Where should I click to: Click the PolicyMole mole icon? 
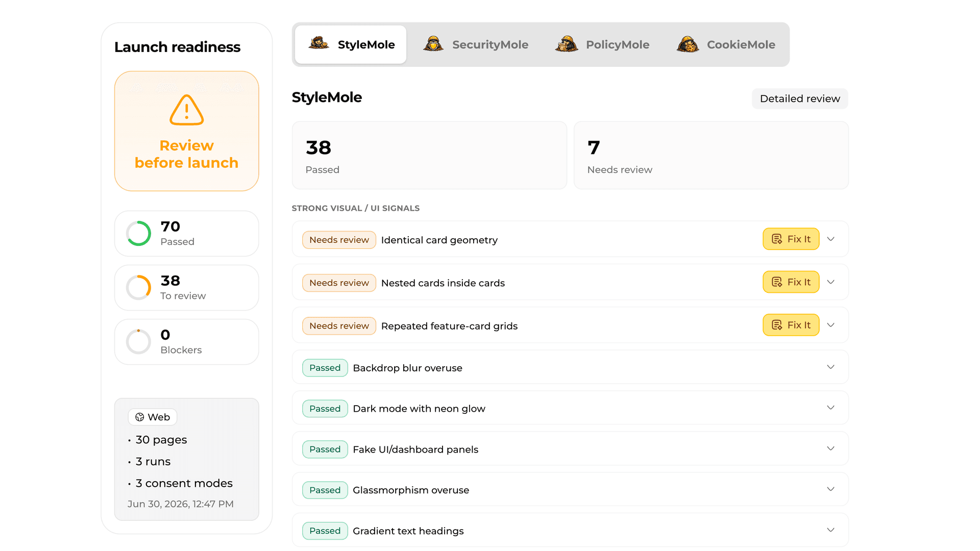(x=567, y=44)
